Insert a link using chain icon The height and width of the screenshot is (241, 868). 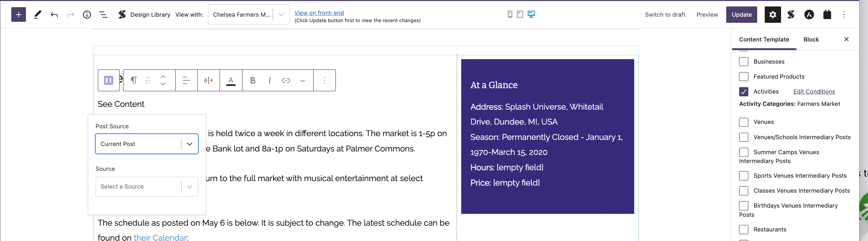(286, 80)
